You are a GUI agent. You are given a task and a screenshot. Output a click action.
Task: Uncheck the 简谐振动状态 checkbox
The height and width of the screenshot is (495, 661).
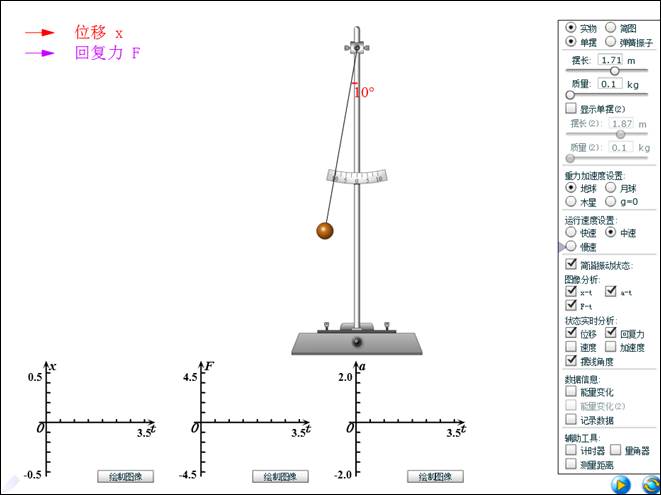click(x=571, y=264)
